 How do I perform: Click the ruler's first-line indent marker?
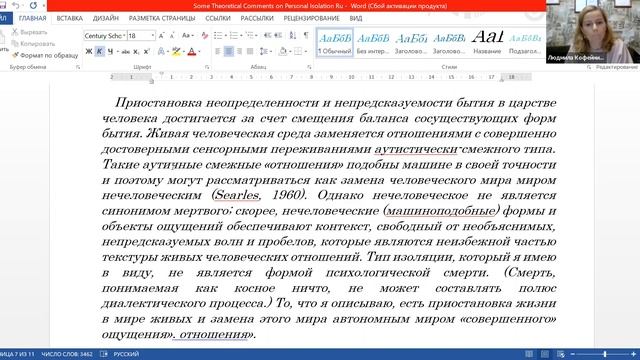(x=162, y=74)
